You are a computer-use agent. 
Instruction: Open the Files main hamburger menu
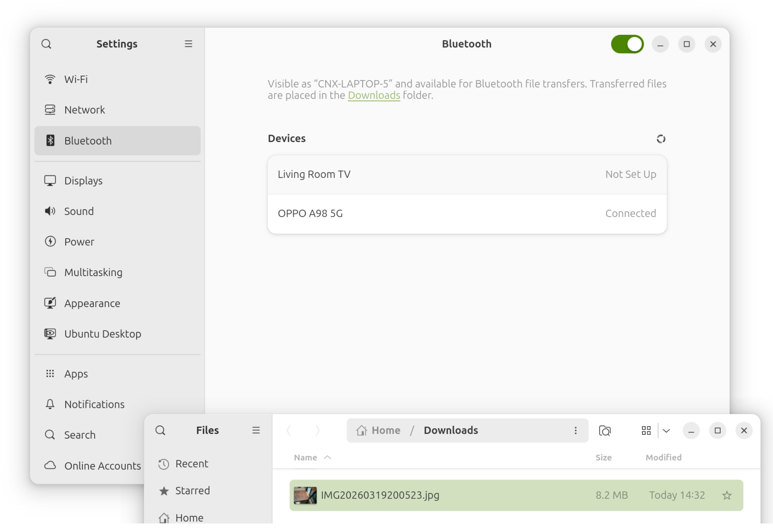[x=256, y=430]
